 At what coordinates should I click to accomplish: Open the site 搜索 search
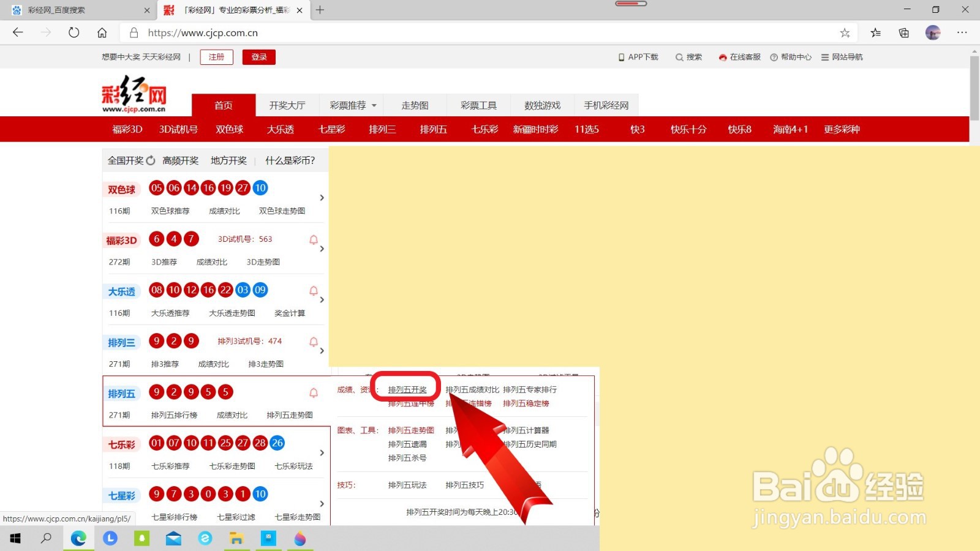click(689, 57)
